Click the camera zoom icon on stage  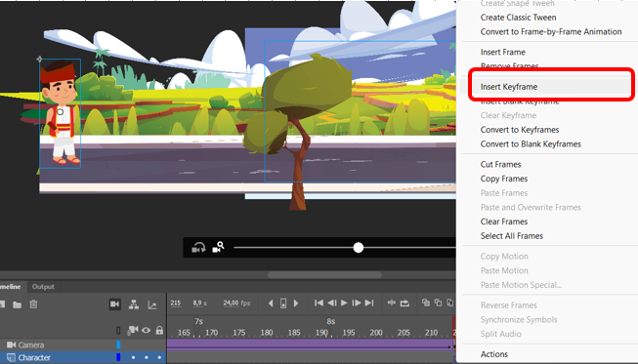(x=219, y=247)
